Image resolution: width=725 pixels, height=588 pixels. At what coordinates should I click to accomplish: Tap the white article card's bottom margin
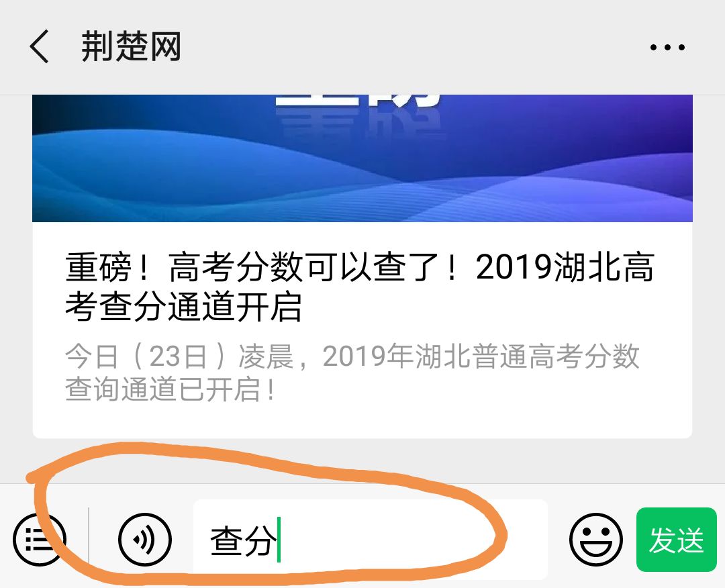(362, 422)
